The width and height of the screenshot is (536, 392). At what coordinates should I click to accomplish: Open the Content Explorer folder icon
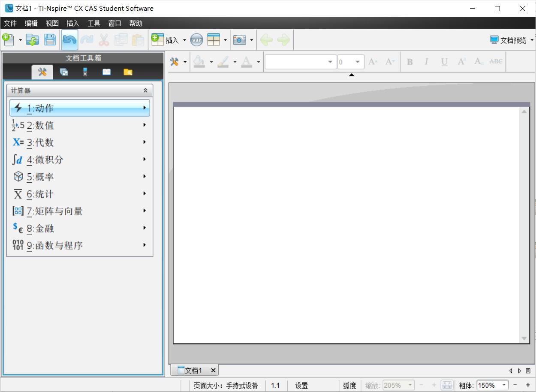click(x=128, y=72)
